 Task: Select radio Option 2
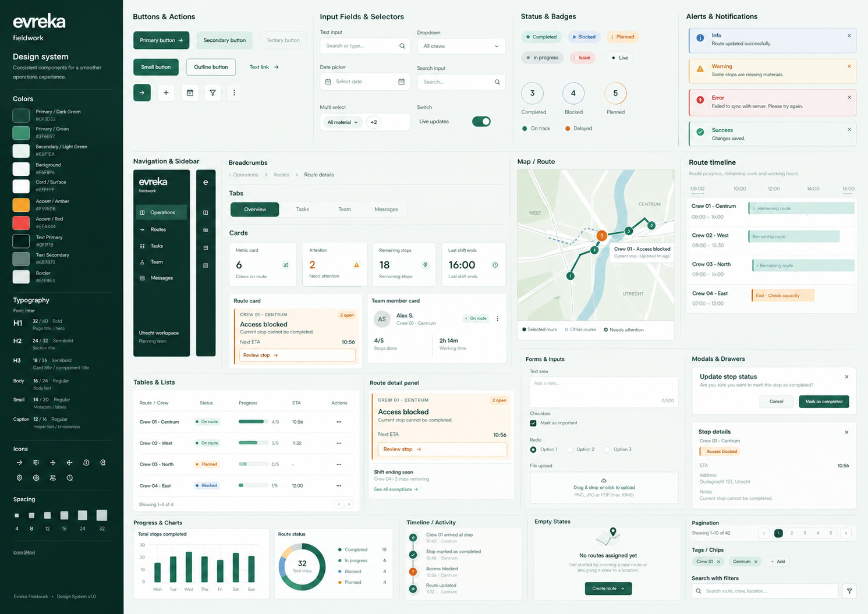570,449
